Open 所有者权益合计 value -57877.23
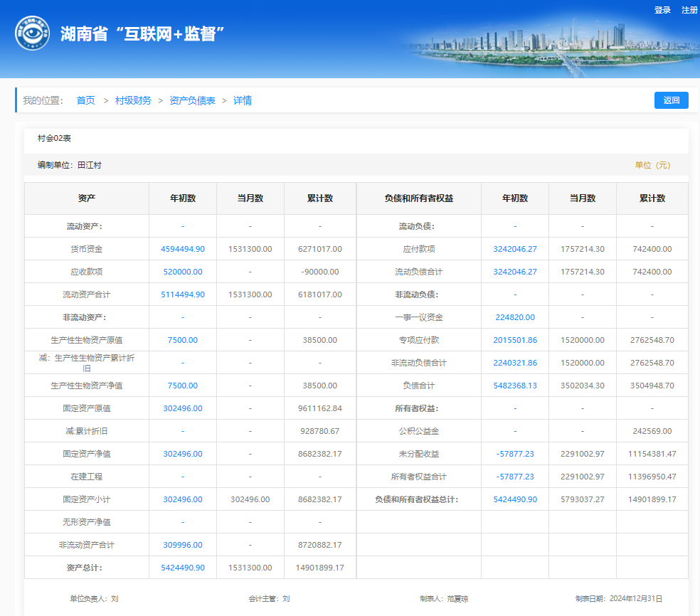Screen dimensions: 700x616 [x=515, y=477]
